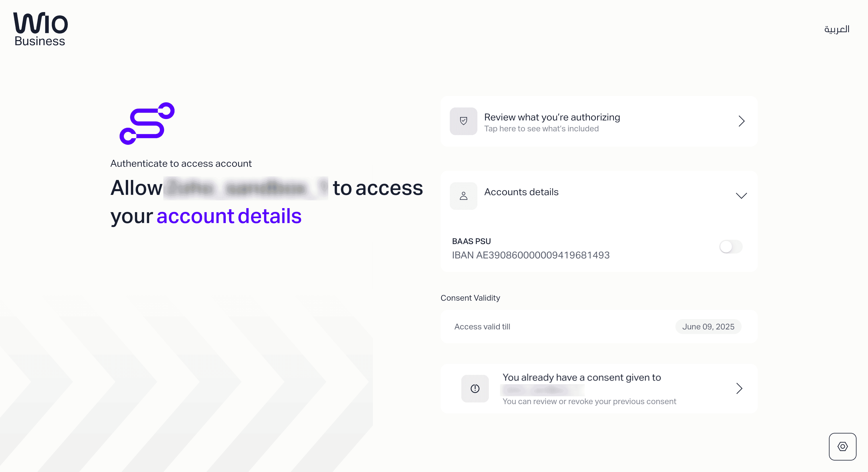Switch interface language to العربية
Image resolution: width=868 pixels, height=472 pixels.
837,28
